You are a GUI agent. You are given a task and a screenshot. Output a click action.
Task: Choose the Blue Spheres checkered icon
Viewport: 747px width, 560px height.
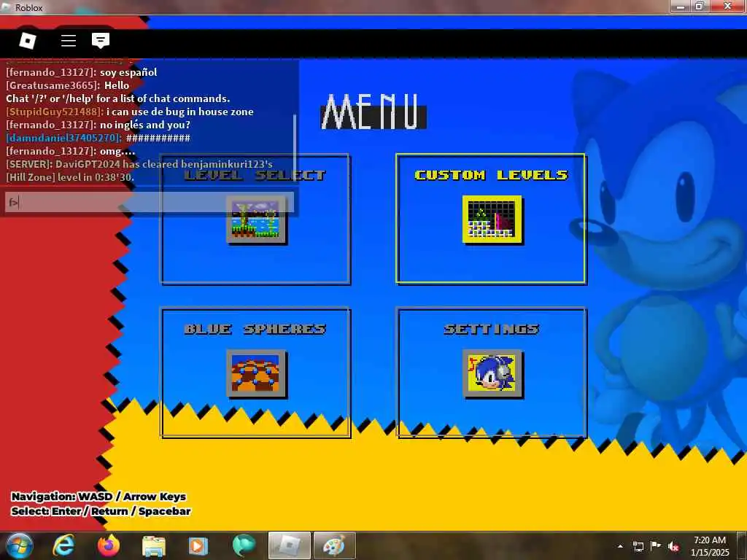click(257, 374)
